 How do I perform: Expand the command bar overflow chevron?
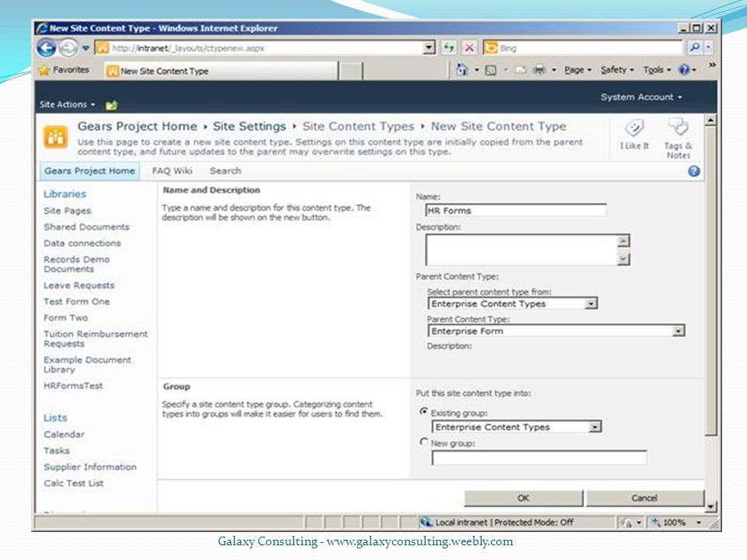pos(712,65)
